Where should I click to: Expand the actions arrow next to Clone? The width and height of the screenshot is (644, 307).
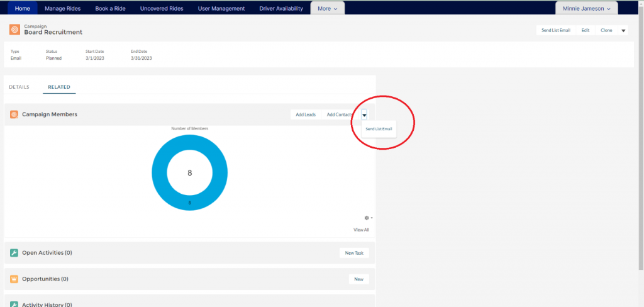[x=623, y=30]
